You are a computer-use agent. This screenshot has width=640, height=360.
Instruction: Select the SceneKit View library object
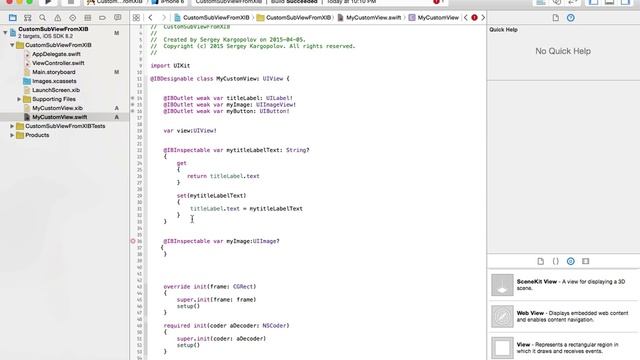[x=564, y=285]
